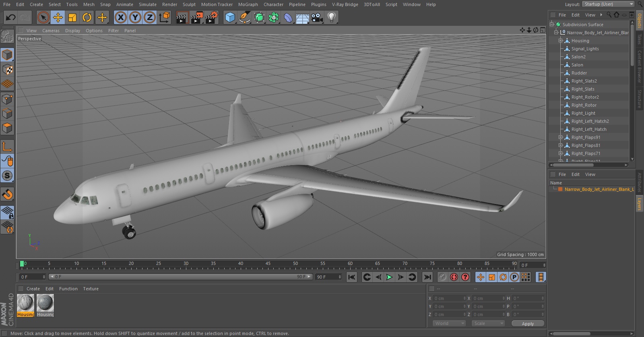The height and width of the screenshot is (337, 644).
Task: Open the spline Pen tool
Action: pyautogui.click(x=244, y=17)
